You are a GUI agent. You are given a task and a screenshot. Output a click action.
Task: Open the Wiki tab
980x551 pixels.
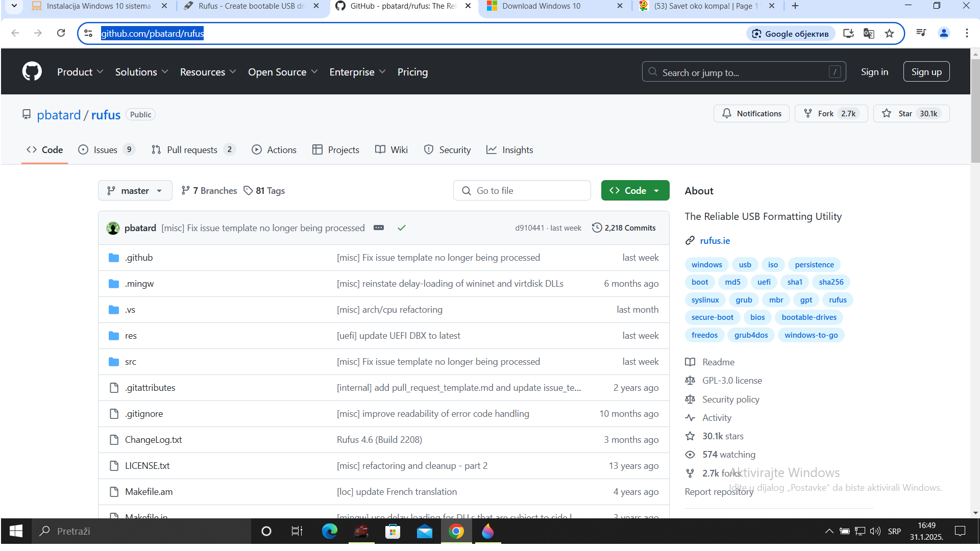pyautogui.click(x=391, y=149)
